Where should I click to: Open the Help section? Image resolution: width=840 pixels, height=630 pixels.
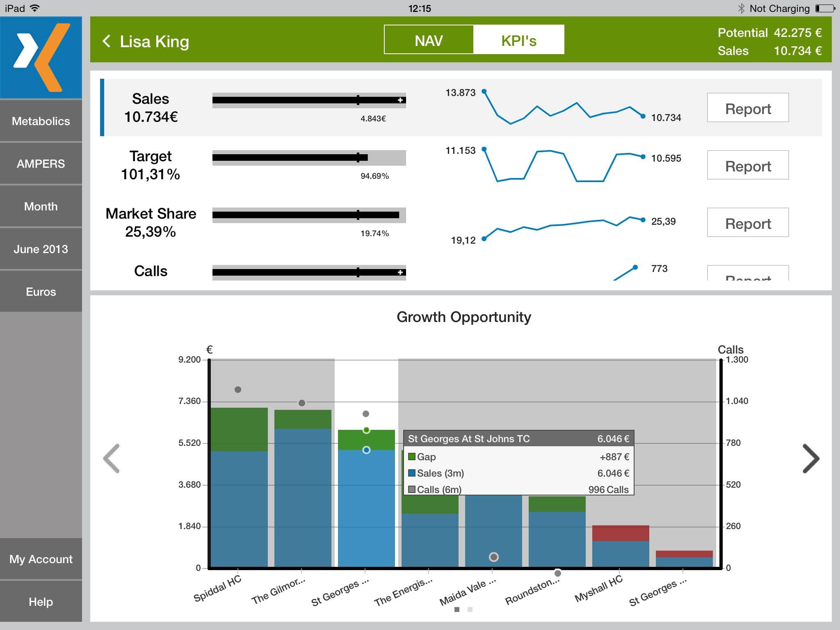pyautogui.click(x=41, y=602)
